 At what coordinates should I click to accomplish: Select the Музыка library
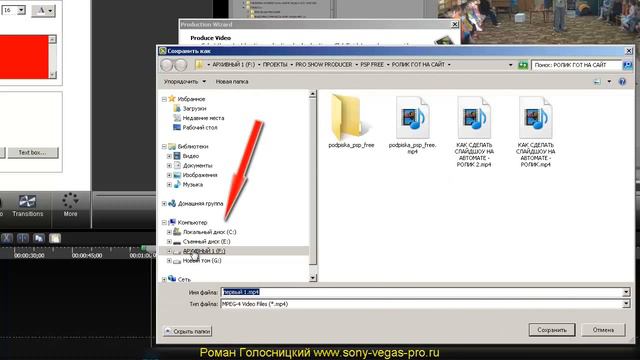(192, 184)
